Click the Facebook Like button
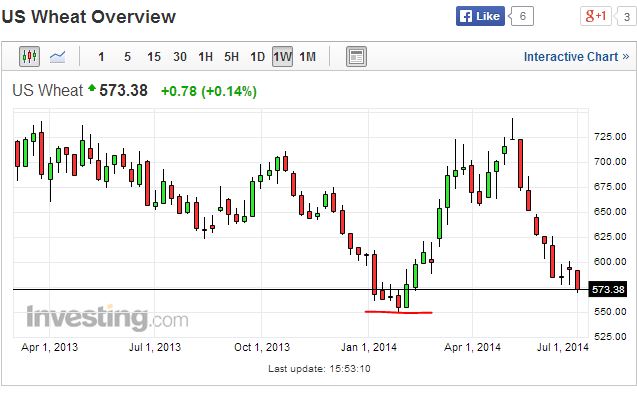Viewport: 637px width, 402px height. click(480, 16)
